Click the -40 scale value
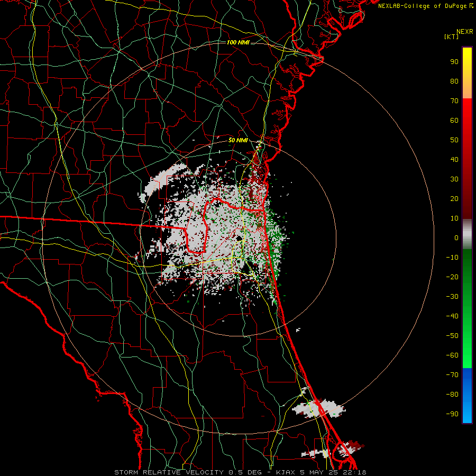Screen dimensions: 476x476 pyautogui.click(x=452, y=316)
